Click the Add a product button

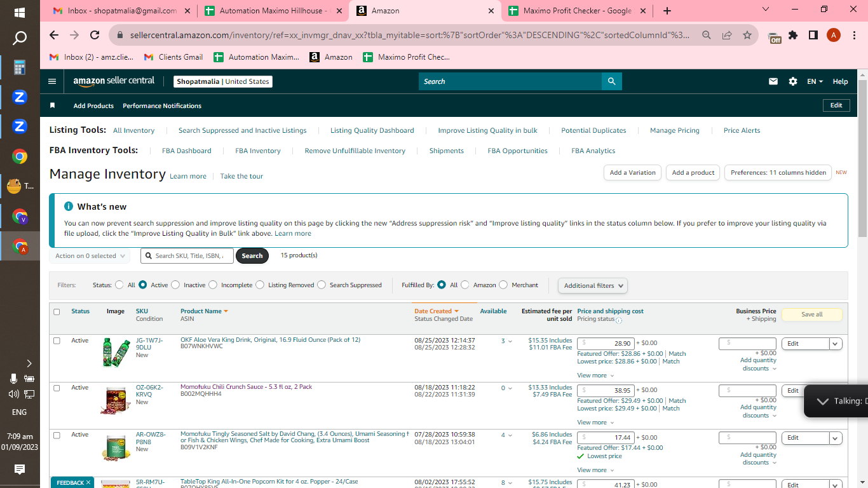coord(693,173)
